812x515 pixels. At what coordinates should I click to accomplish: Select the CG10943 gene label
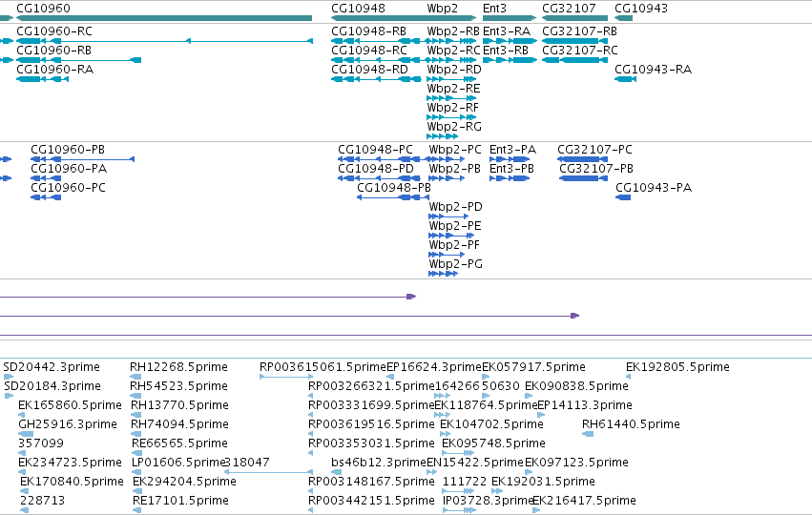coord(641,9)
